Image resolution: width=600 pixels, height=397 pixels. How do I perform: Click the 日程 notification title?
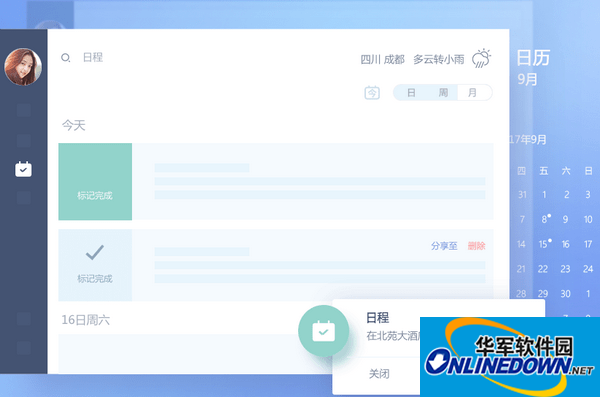378,317
